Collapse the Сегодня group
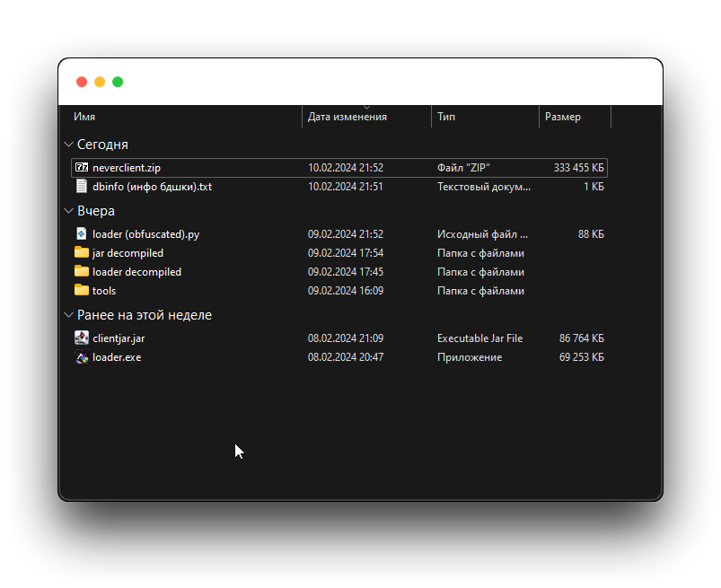Image resolution: width=721 pixels, height=588 pixels. (x=68, y=145)
